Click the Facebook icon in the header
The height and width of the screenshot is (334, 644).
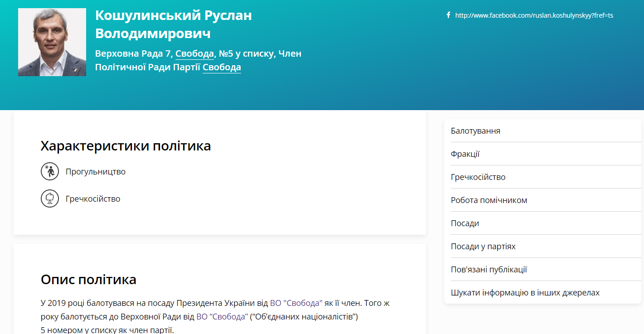click(x=448, y=15)
